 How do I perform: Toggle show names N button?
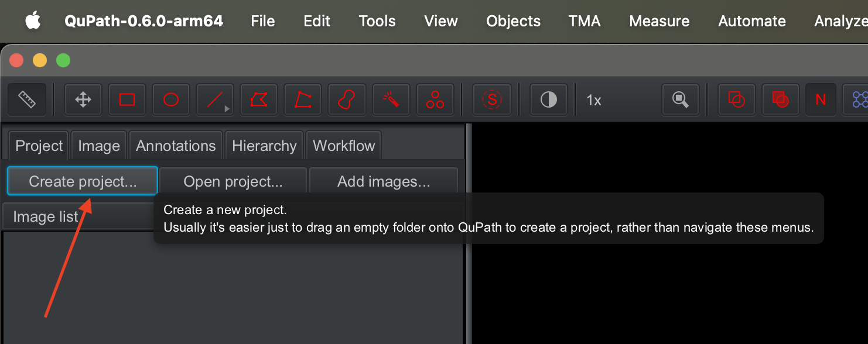click(821, 100)
